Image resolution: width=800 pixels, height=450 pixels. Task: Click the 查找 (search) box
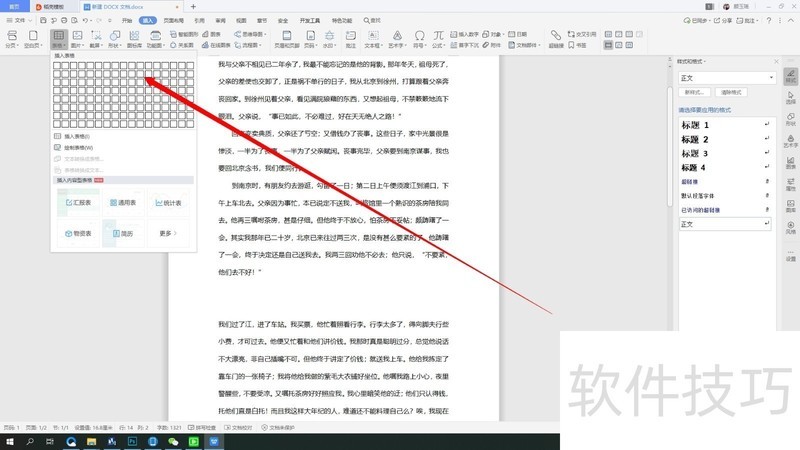tap(372, 20)
